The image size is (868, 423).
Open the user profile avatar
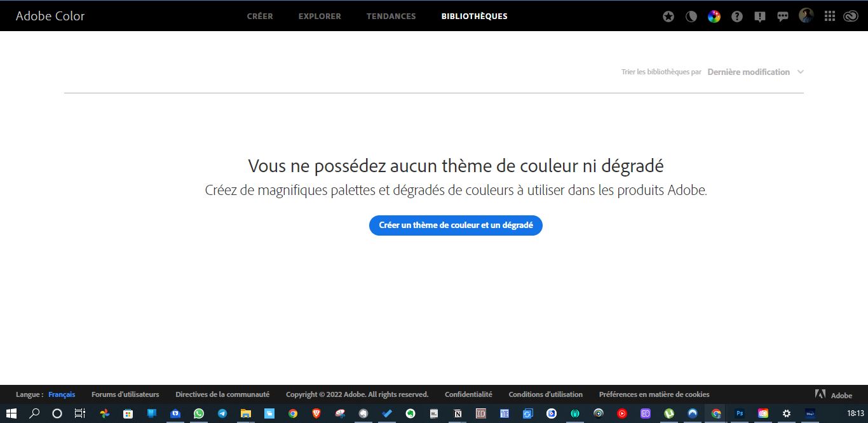806,16
